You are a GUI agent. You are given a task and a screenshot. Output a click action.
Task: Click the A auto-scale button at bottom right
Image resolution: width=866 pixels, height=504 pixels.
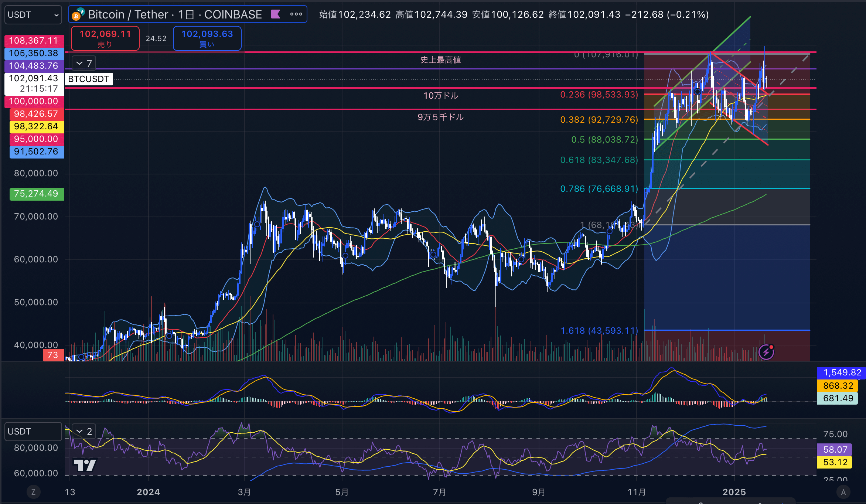pos(843,492)
